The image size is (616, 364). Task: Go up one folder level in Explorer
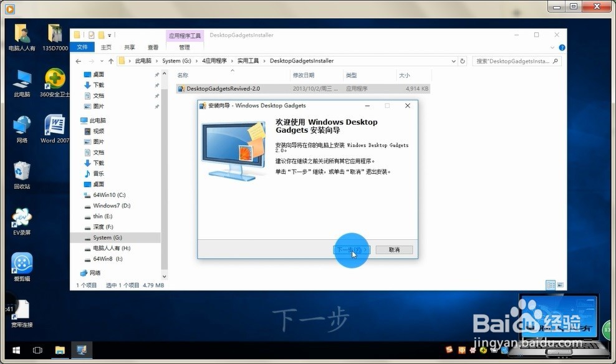tap(111, 61)
